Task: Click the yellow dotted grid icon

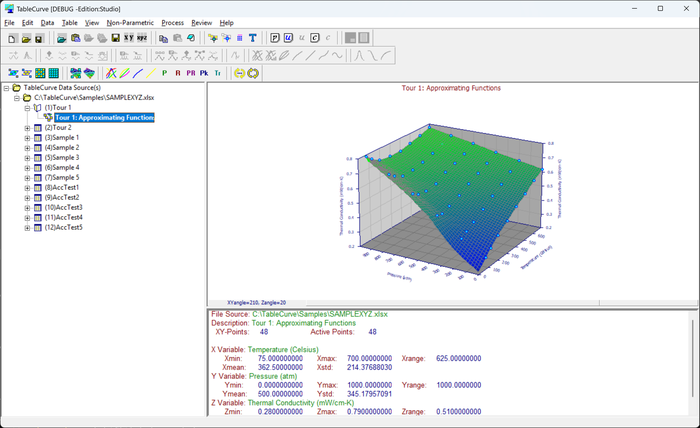Action: point(40,73)
